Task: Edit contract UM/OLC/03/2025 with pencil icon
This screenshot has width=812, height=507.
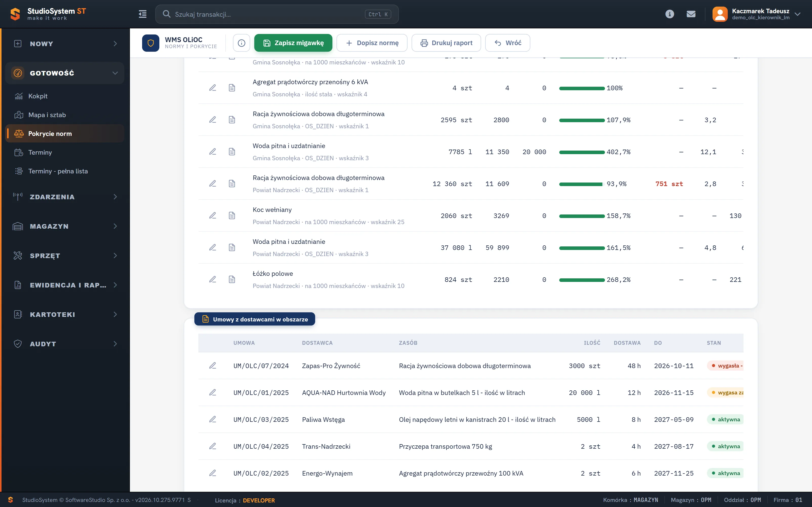Action: click(213, 420)
